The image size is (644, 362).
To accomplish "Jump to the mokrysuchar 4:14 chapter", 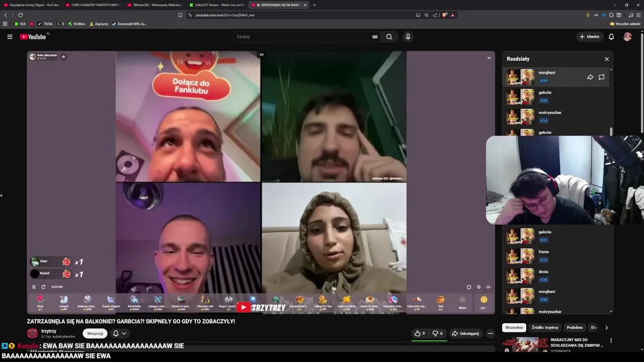I will click(557, 117).
